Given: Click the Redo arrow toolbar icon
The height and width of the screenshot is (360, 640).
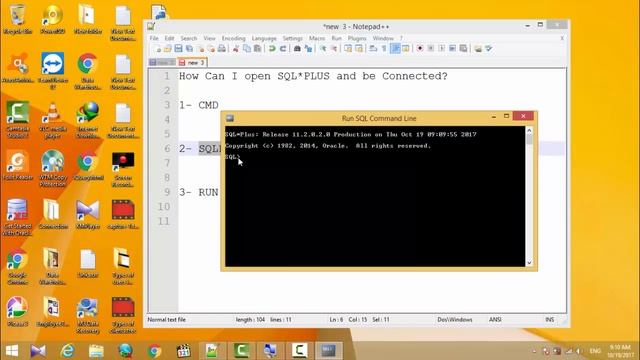Looking at the screenshot, I should click(x=282, y=49).
